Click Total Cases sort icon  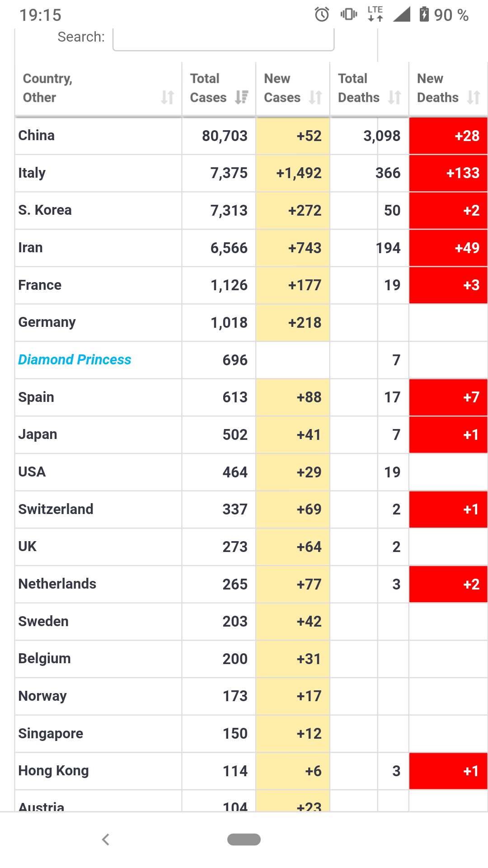click(x=242, y=97)
